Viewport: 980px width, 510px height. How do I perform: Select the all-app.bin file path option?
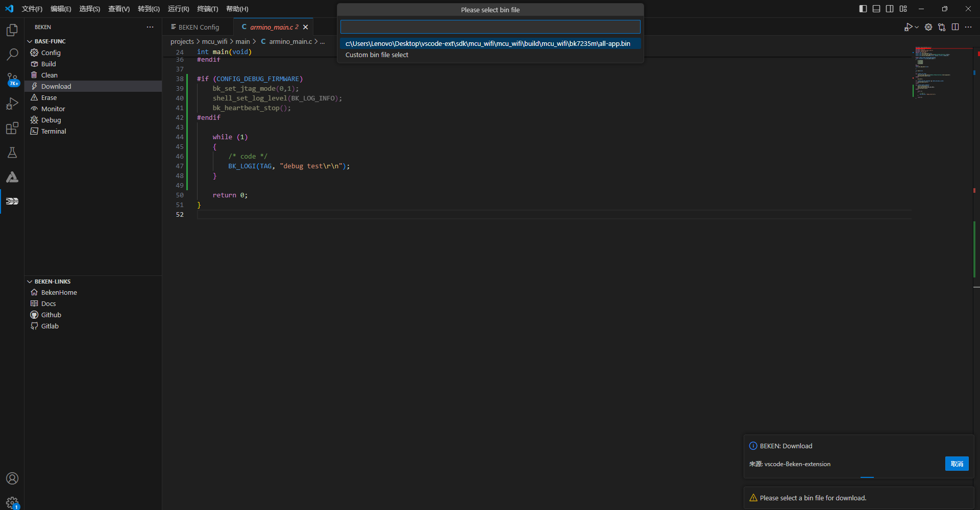pos(487,44)
